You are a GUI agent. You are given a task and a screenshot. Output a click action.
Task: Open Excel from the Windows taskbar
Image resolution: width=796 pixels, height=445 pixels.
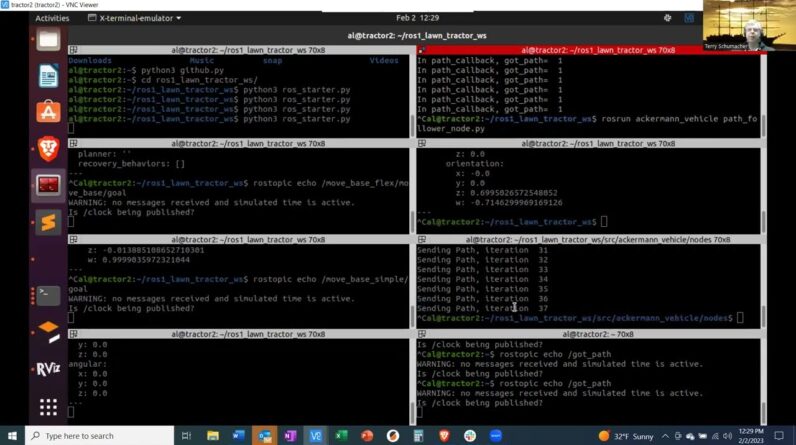341,436
